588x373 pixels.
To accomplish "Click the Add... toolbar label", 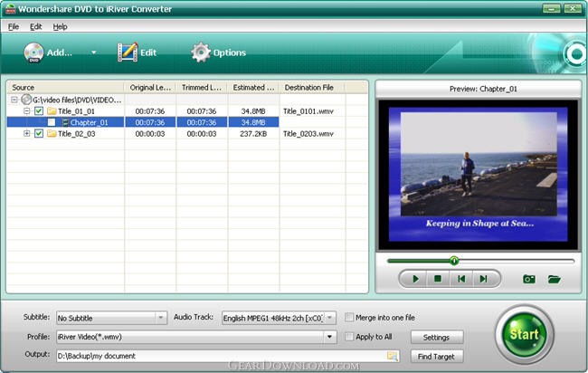I will click(x=59, y=53).
